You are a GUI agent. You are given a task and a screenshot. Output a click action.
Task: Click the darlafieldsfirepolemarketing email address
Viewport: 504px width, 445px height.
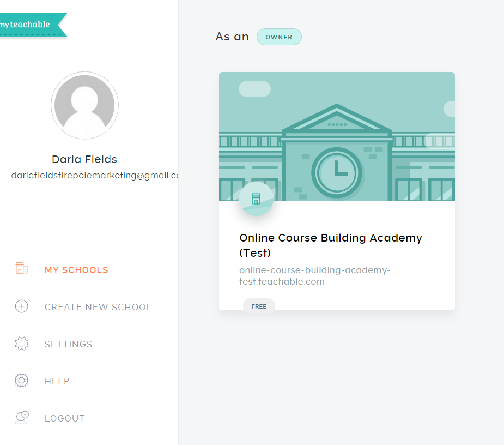pos(95,176)
